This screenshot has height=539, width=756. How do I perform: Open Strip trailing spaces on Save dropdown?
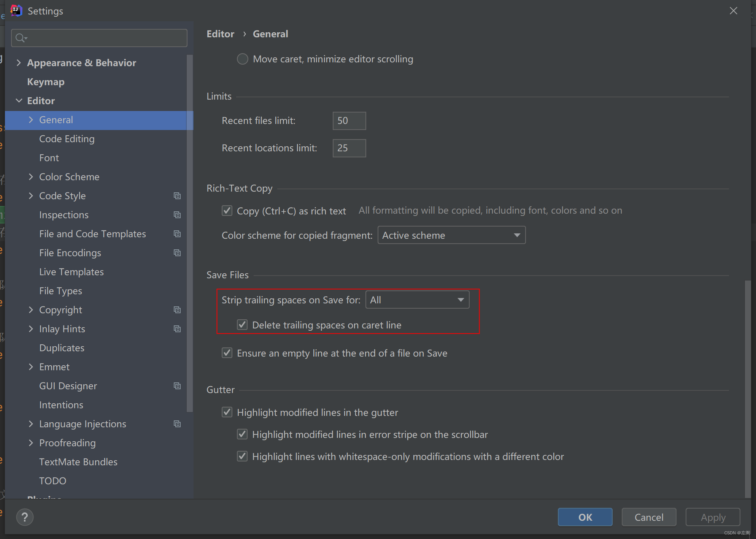417,300
